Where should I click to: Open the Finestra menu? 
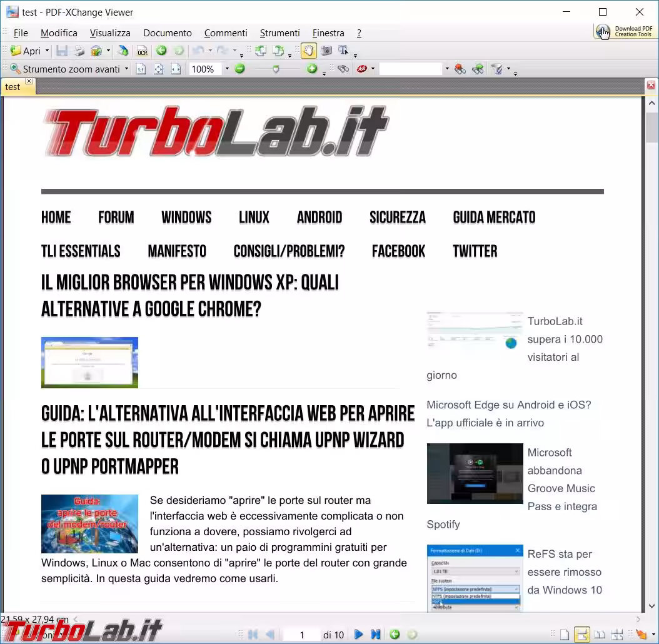328,33
